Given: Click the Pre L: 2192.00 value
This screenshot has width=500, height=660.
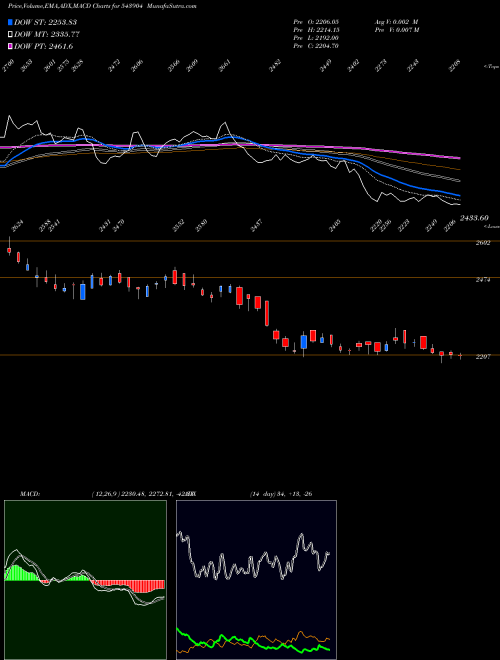Looking at the screenshot, I should pos(316,38).
